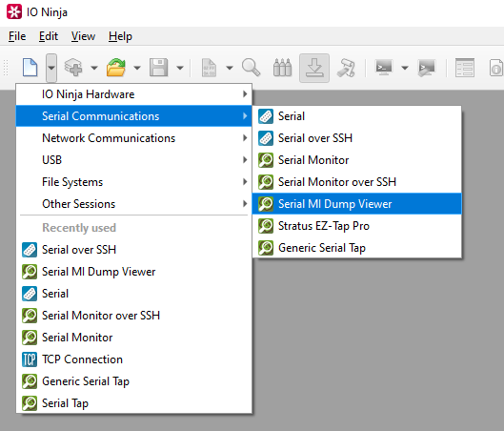The image size is (504, 431).
Task: Expand File Systems submenu
Action: pos(134,182)
